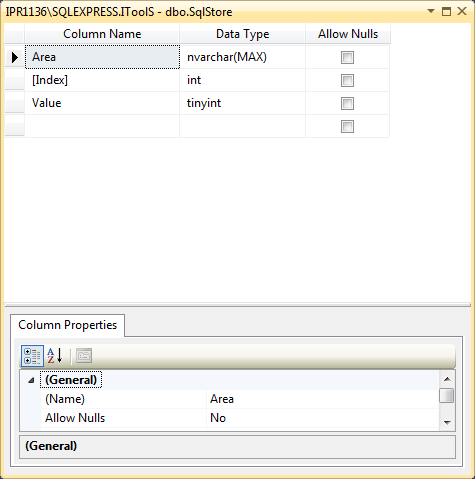
Task: Tick Allow Nulls in the empty row
Action: coord(347,127)
